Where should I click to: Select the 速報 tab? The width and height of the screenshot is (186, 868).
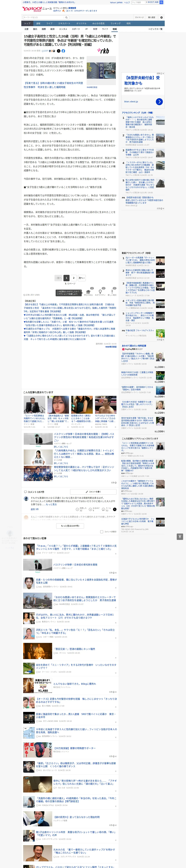coord(38,24)
